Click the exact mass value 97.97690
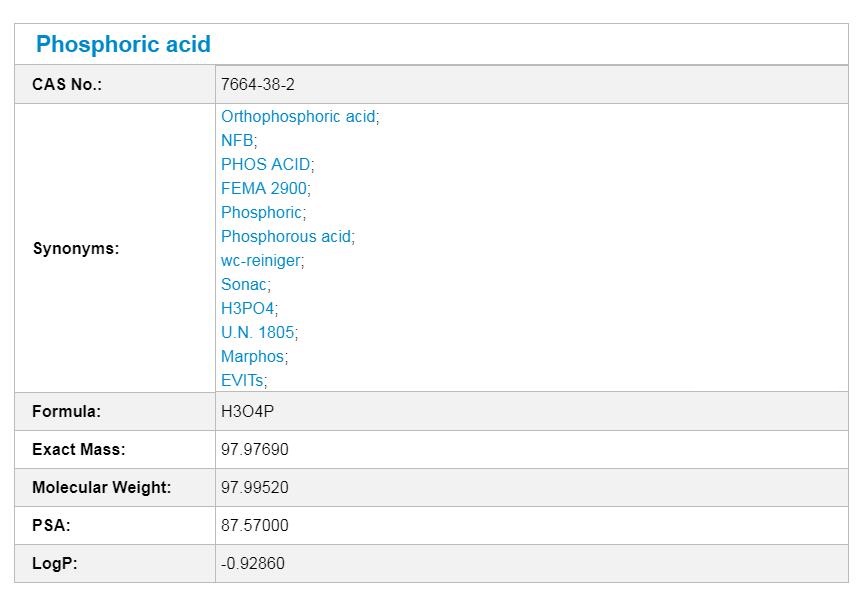Image resolution: width=862 pixels, height=597 pixels. pos(255,450)
